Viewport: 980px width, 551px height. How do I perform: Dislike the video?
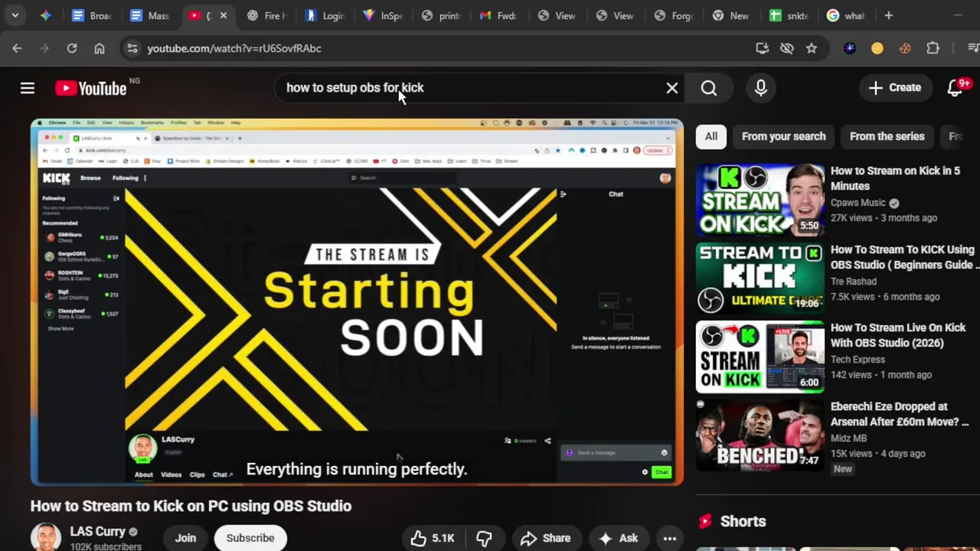[484, 538]
